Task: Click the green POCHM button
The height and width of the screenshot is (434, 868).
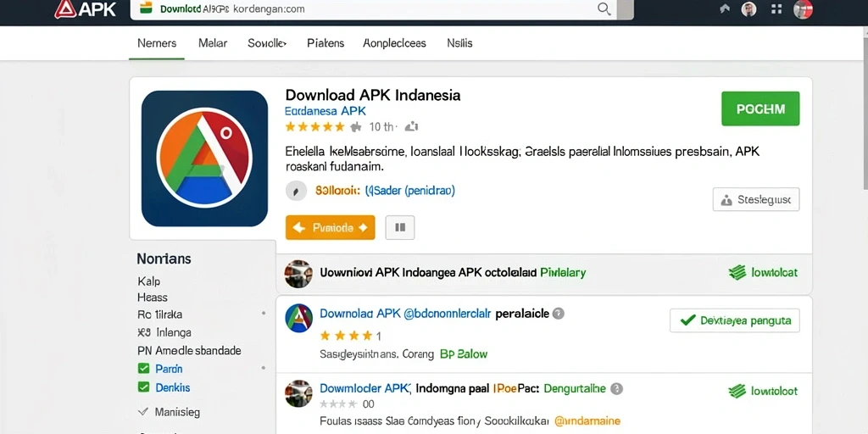Action: click(760, 108)
